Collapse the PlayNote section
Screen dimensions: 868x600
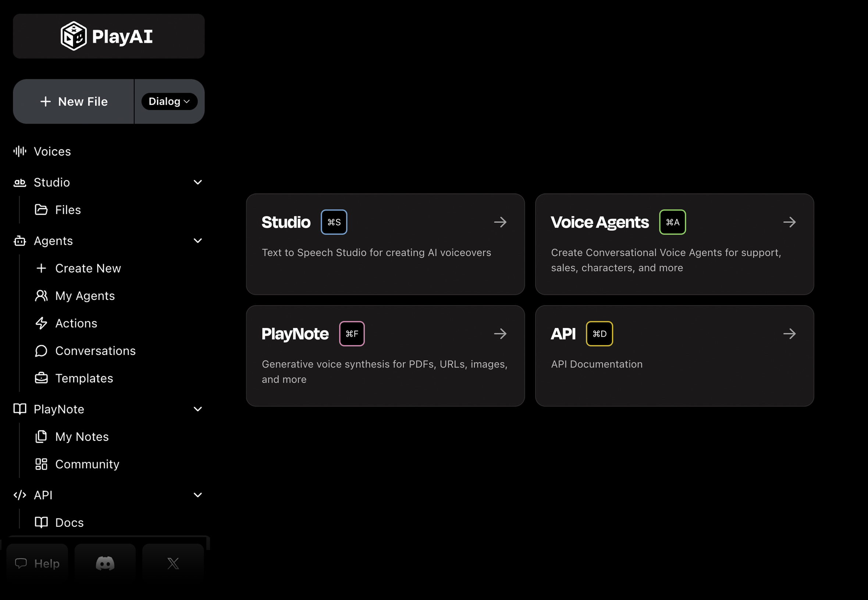pos(198,409)
